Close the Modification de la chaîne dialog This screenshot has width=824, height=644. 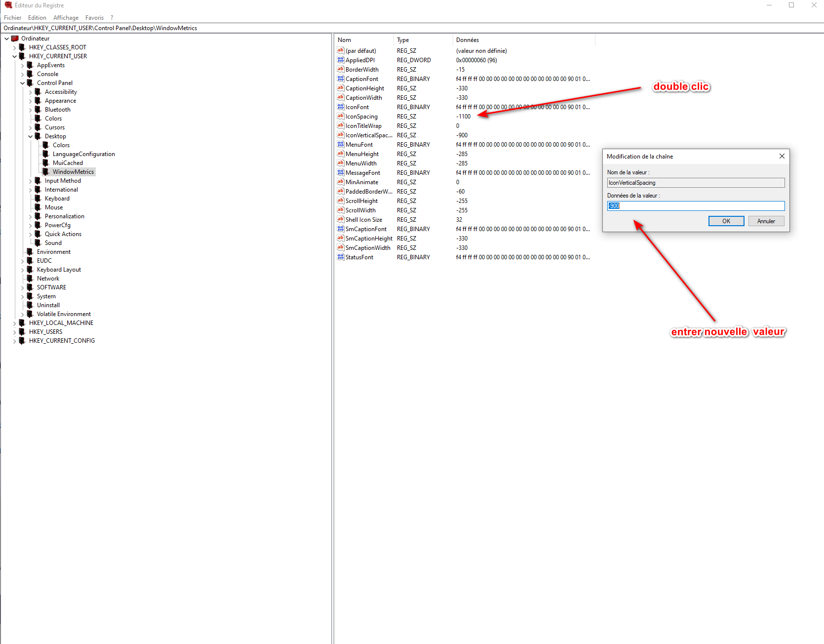coord(782,156)
